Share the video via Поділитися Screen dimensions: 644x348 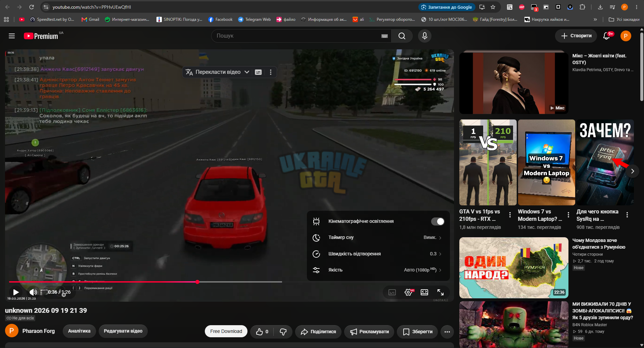click(318, 332)
